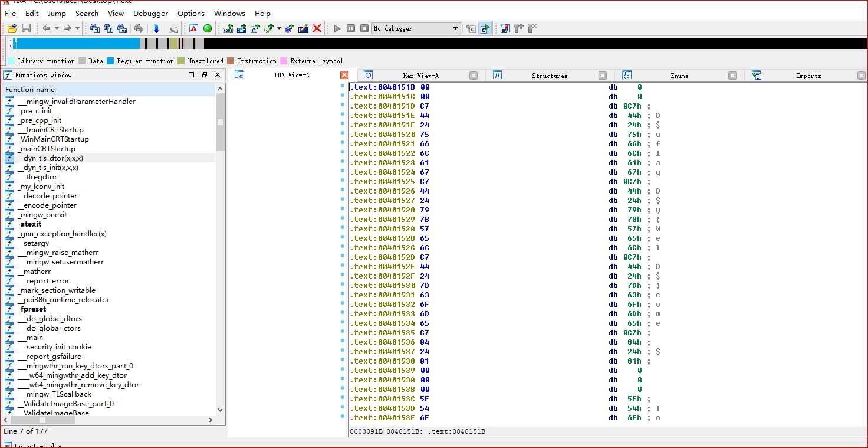Image resolution: width=868 pixels, height=448 pixels.
Task: Click the highlighted green arrow window icon
Action: (x=485, y=28)
